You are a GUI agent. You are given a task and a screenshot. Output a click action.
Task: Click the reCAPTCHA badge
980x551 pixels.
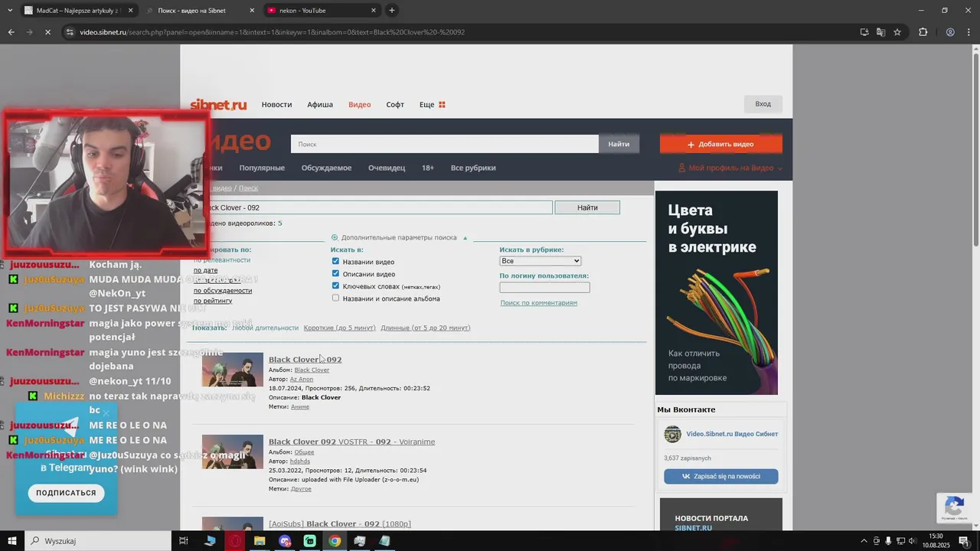coord(954,507)
